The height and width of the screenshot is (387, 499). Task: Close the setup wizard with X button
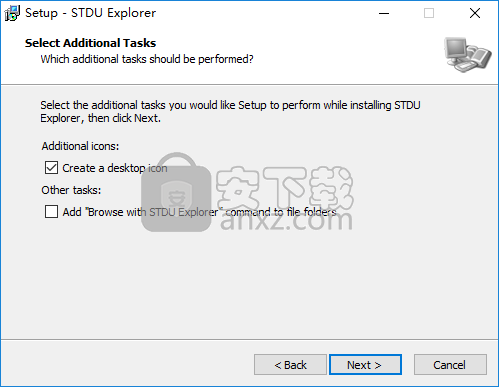click(475, 13)
